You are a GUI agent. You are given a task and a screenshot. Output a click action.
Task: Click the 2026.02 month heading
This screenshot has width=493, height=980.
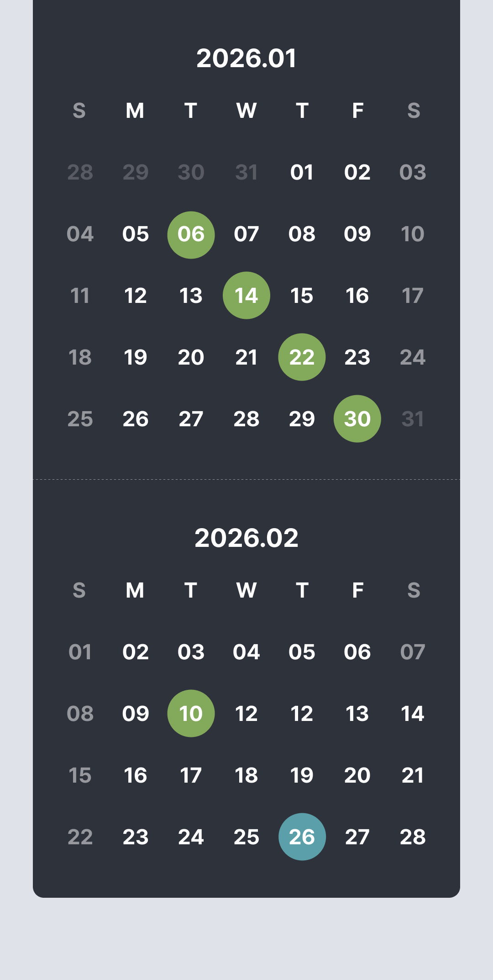[246, 538]
